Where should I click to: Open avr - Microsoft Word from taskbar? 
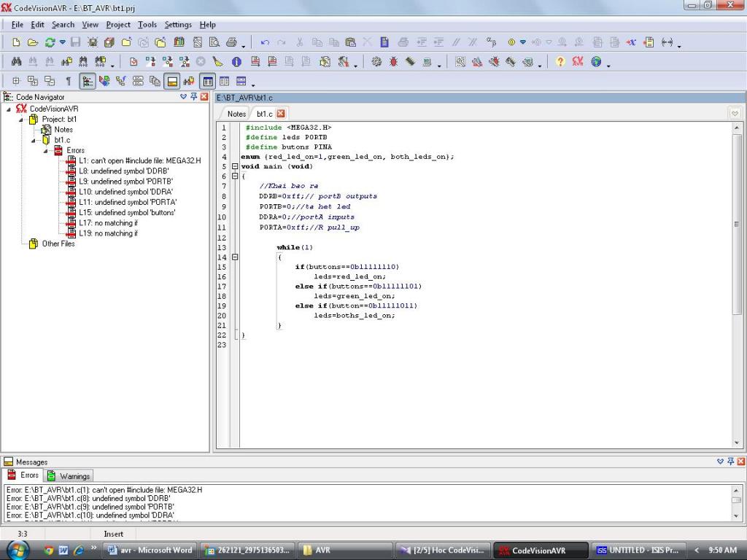150,550
